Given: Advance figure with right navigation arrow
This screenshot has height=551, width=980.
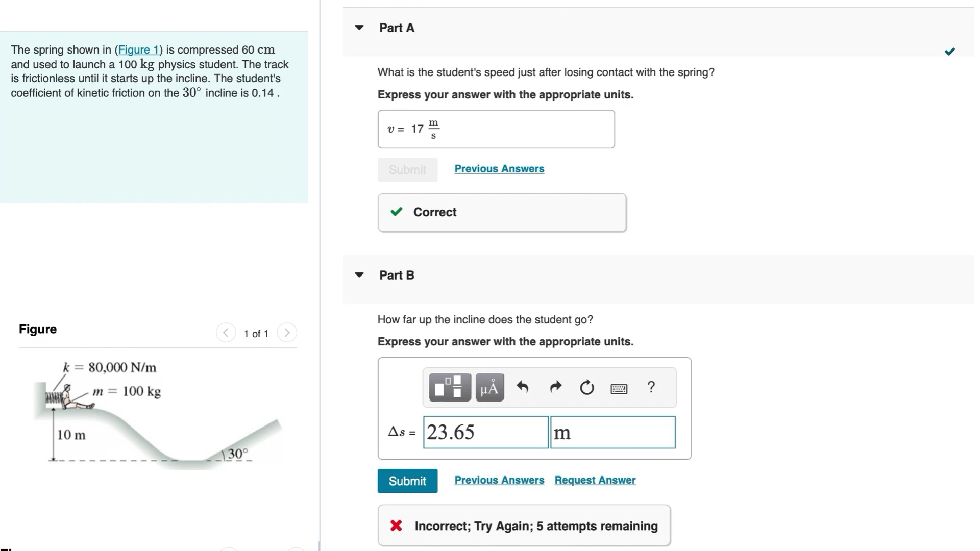Looking at the screenshot, I should (x=287, y=332).
